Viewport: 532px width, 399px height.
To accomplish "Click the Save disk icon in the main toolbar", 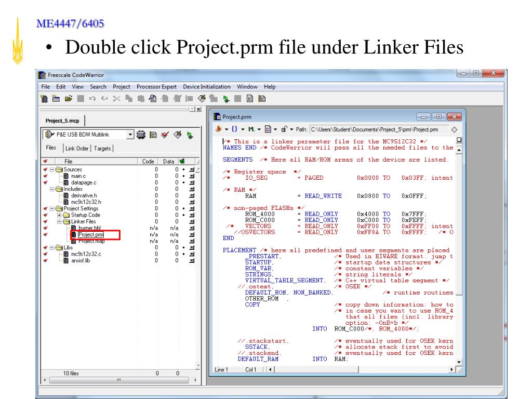I will pyautogui.click(x=81, y=99).
